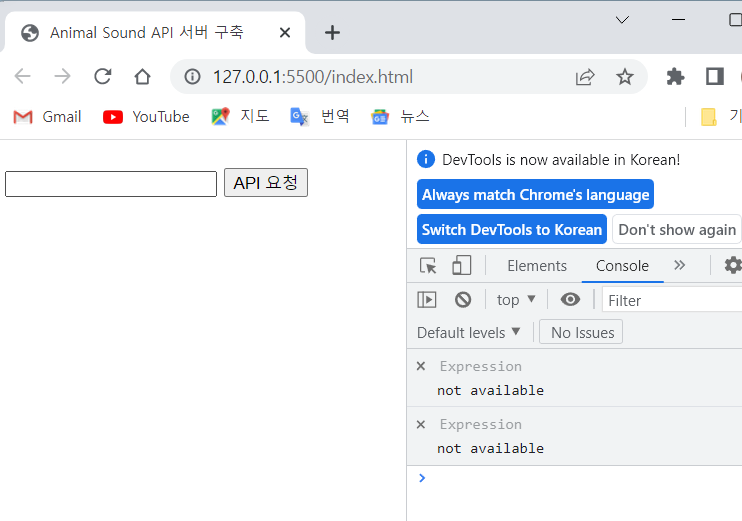Click the console Filter field
The width and height of the screenshot is (742, 521).
[672, 300]
